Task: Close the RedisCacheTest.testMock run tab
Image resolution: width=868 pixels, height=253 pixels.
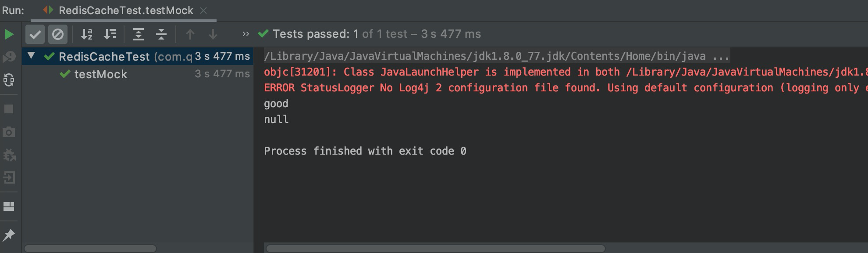Action: pyautogui.click(x=203, y=11)
